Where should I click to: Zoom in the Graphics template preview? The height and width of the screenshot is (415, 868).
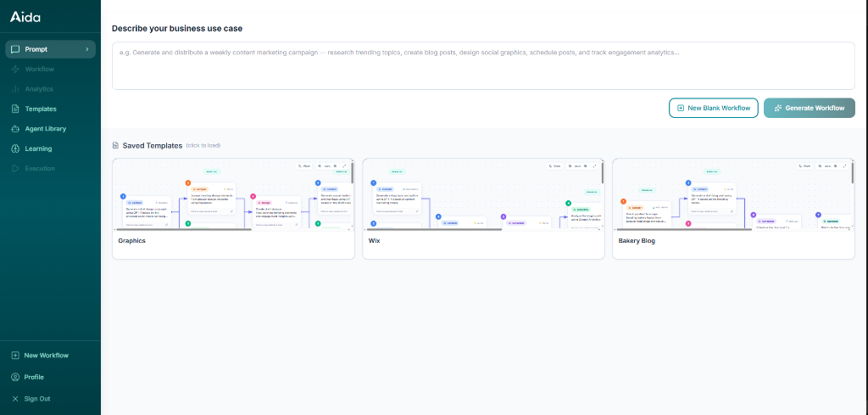coord(335,166)
